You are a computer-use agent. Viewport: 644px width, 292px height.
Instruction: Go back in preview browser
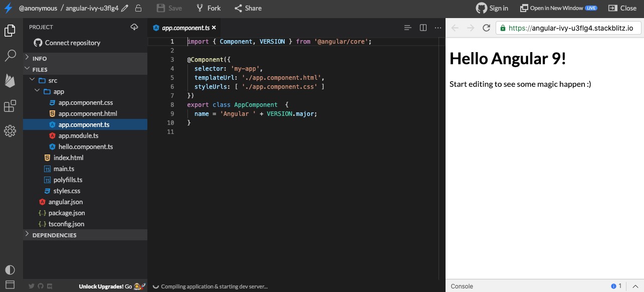pos(455,28)
